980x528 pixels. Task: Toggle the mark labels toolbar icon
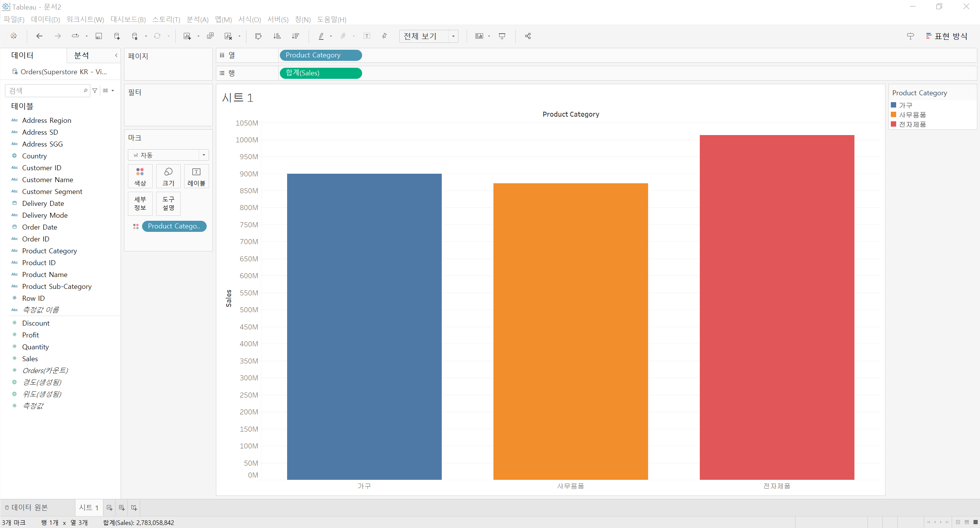(367, 36)
